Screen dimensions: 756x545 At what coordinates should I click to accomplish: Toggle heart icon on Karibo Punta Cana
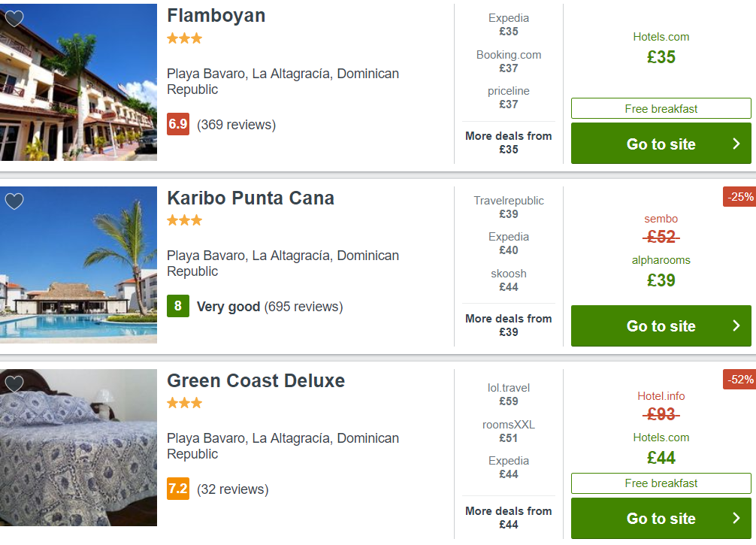pos(14,201)
